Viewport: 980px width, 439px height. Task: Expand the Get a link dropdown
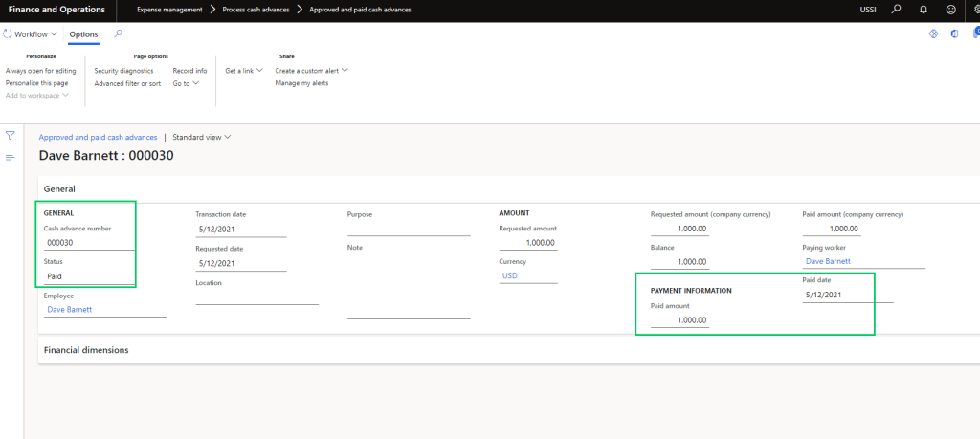point(244,71)
